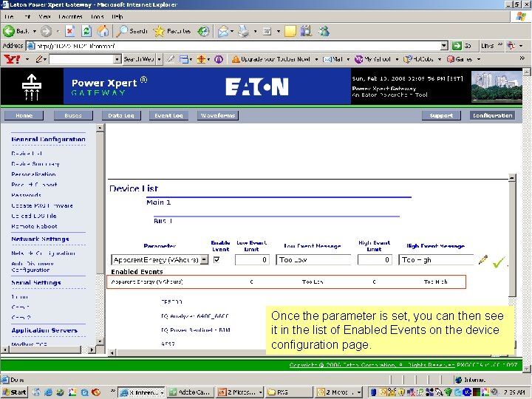
Task: Open Favorites star in IE toolbar
Action: (x=159, y=32)
